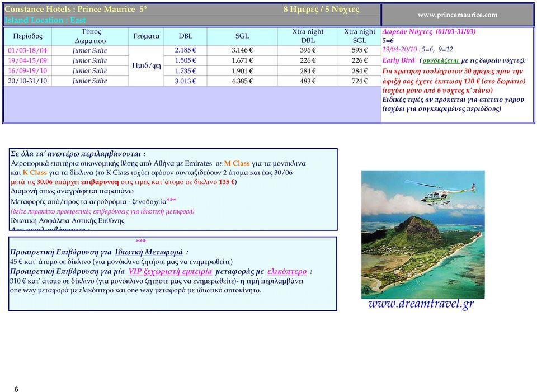Select the period cell '01/03-18/04'
This screenshot has height=392, width=537.
tap(27, 50)
